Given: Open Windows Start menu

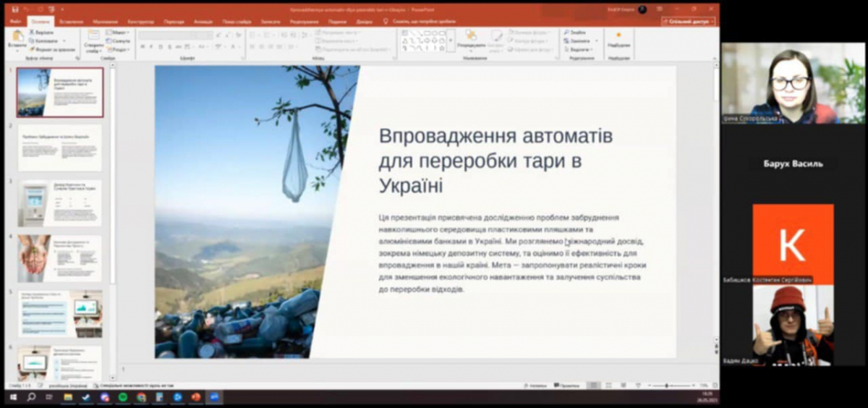Looking at the screenshot, I should tap(13, 397).
